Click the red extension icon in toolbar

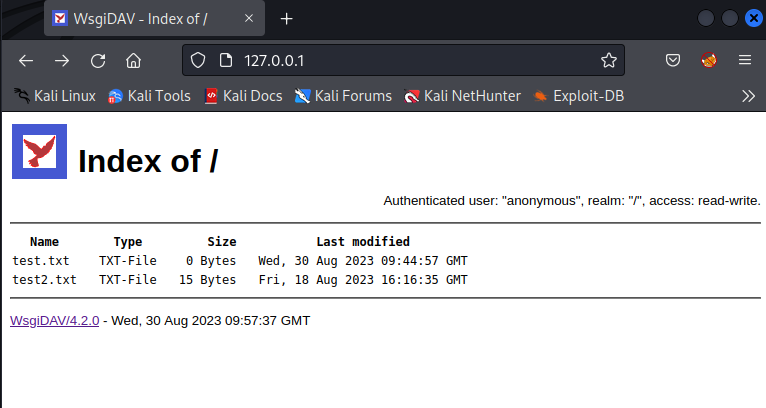709,60
